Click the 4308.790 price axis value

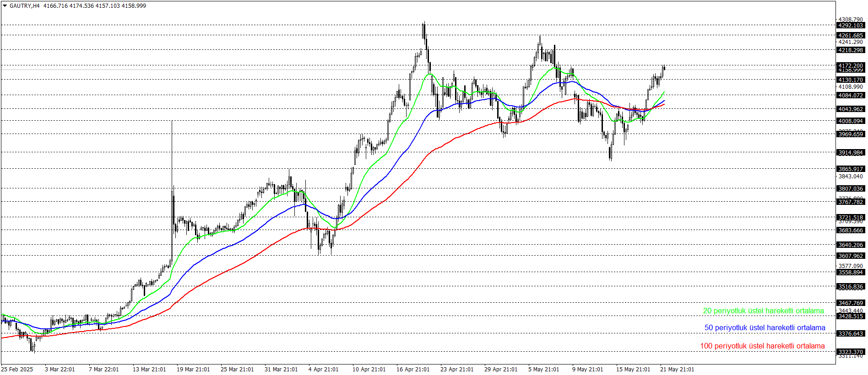pos(851,20)
